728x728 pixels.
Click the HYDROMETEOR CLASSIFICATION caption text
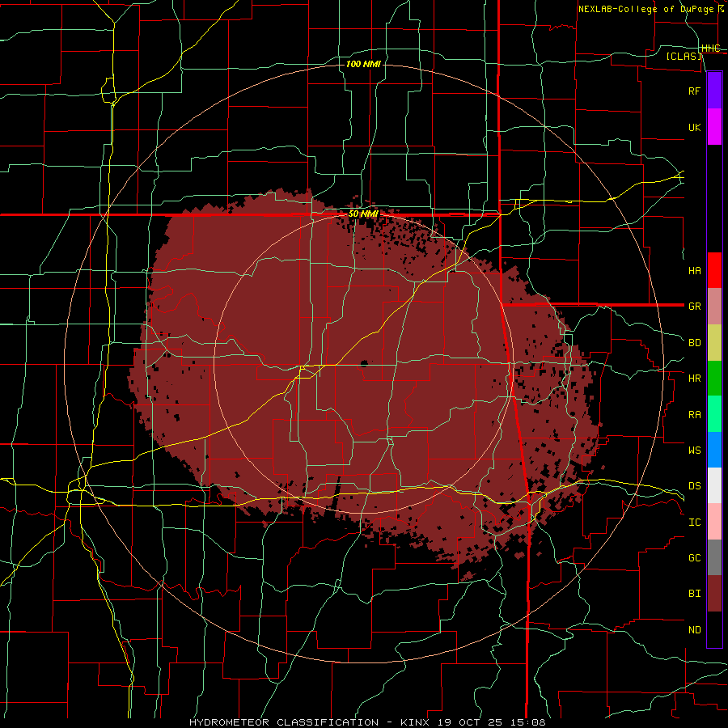point(284,722)
